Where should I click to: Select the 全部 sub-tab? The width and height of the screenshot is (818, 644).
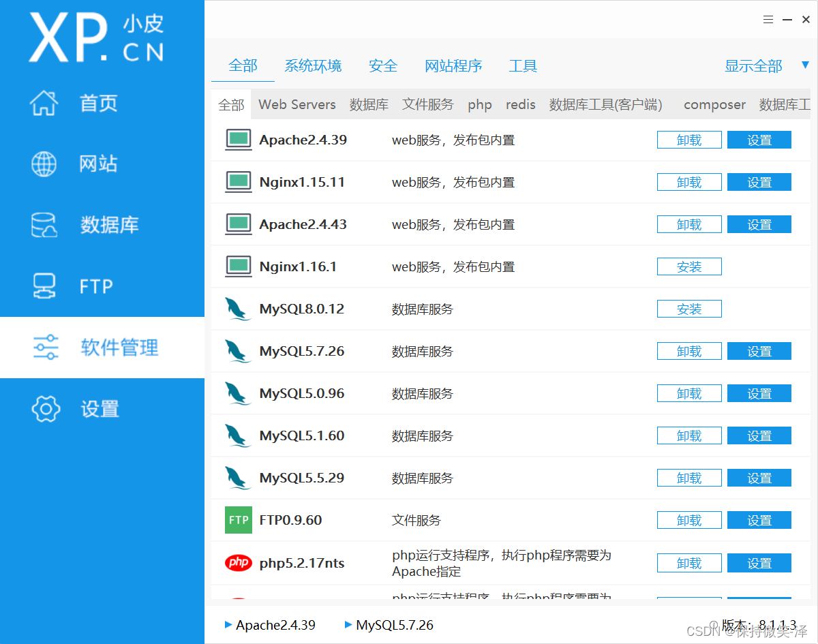pyautogui.click(x=231, y=105)
